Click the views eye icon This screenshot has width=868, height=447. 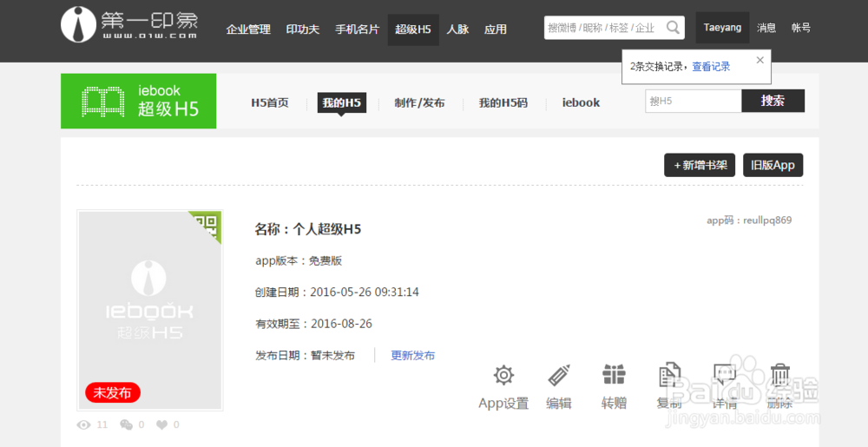click(83, 425)
